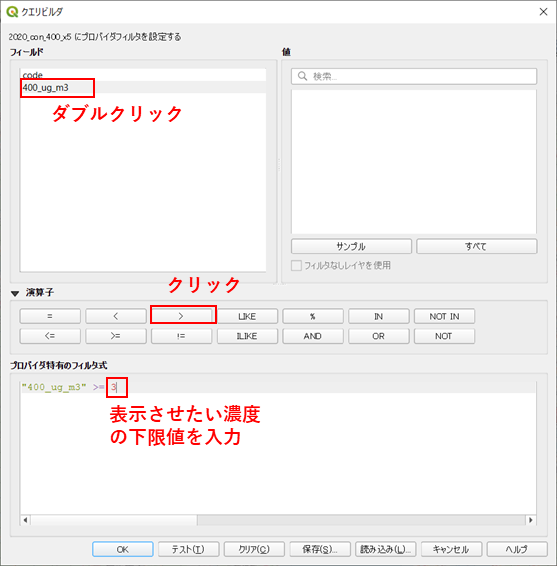Click the right scroll arrow of expression editor
Viewport: 557px width, 566px height.
(531, 520)
